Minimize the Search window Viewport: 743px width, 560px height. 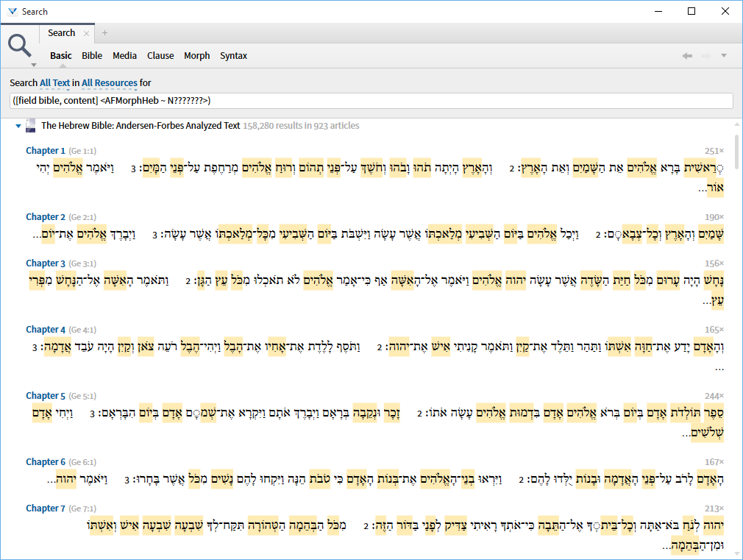[x=658, y=11]
